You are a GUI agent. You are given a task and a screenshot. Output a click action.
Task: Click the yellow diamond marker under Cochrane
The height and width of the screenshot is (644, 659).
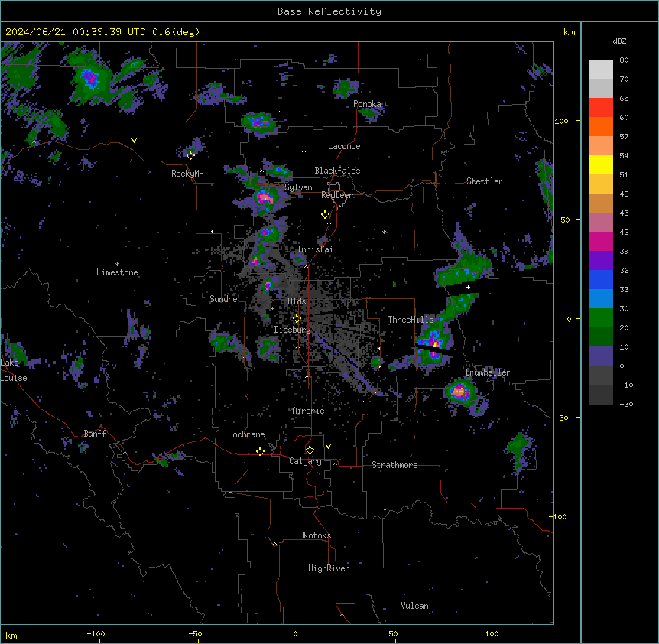click(x=260, y=451)
